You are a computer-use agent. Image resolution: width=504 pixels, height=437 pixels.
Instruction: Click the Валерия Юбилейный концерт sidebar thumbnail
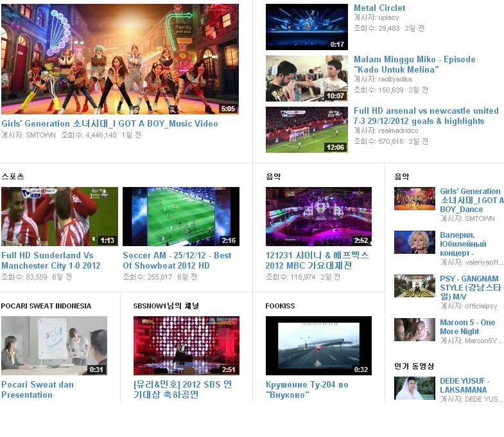tap(414, 242)
